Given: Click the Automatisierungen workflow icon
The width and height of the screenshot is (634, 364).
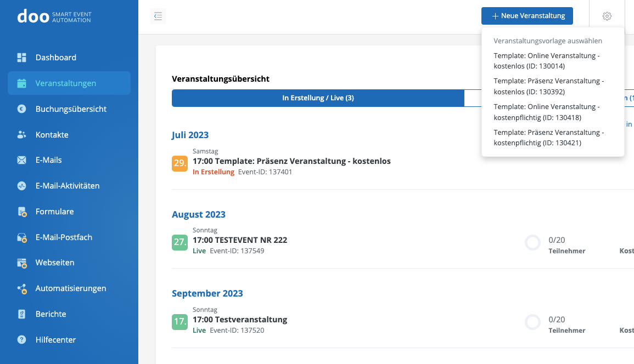Looking at the screenshot, I should click(22, 288).
